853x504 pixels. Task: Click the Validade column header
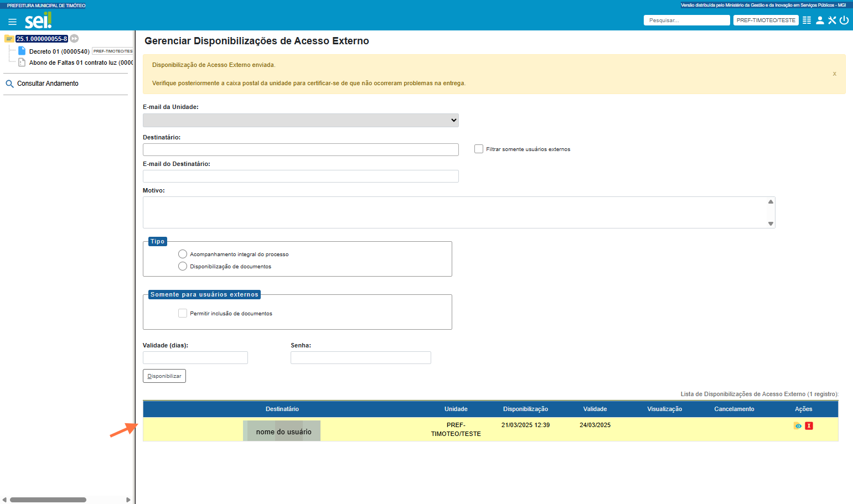tap(595, 409)
